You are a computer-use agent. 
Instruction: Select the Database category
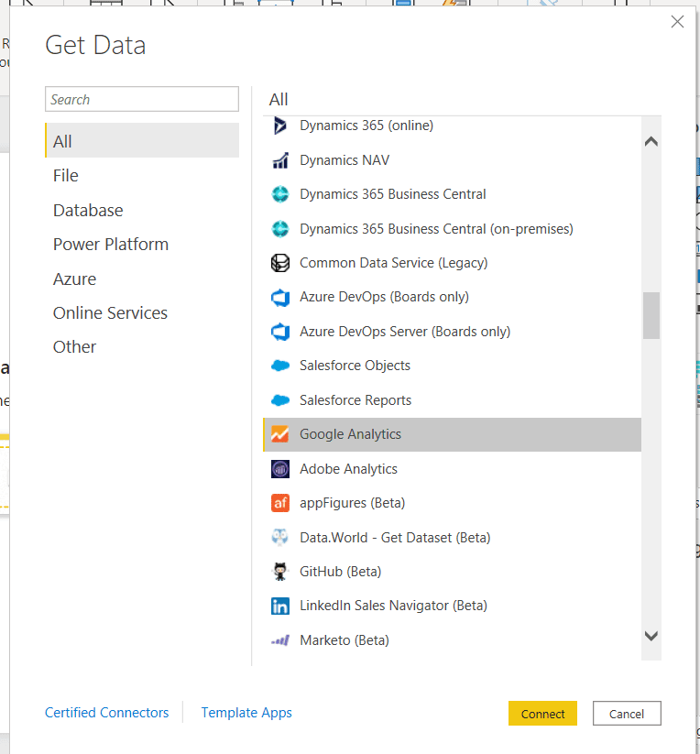[88, 210]
